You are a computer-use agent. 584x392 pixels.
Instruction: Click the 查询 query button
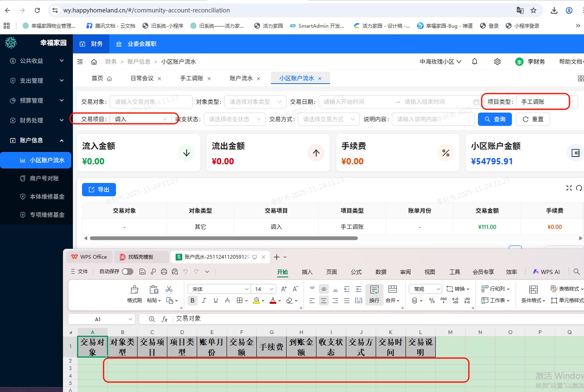point(495,119)
